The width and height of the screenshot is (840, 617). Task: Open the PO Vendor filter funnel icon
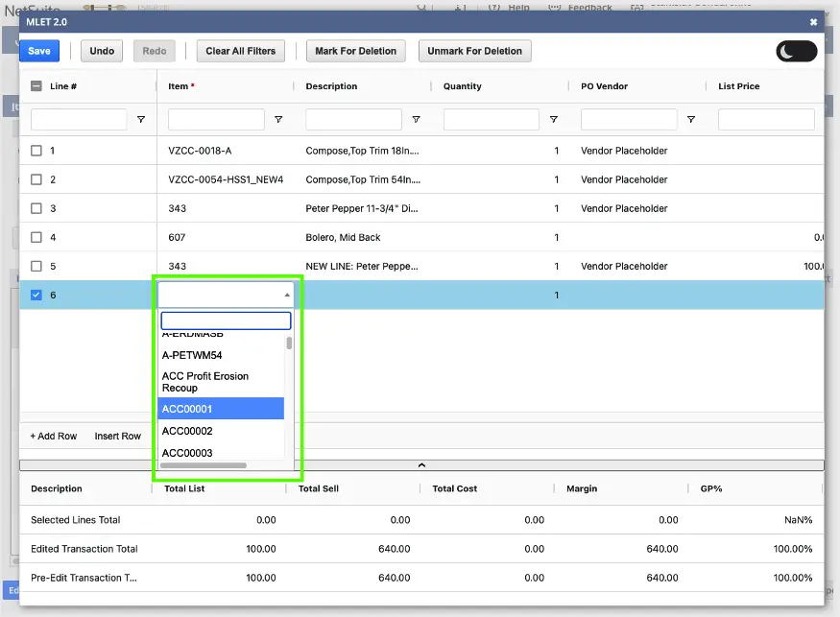pos(691,119)
